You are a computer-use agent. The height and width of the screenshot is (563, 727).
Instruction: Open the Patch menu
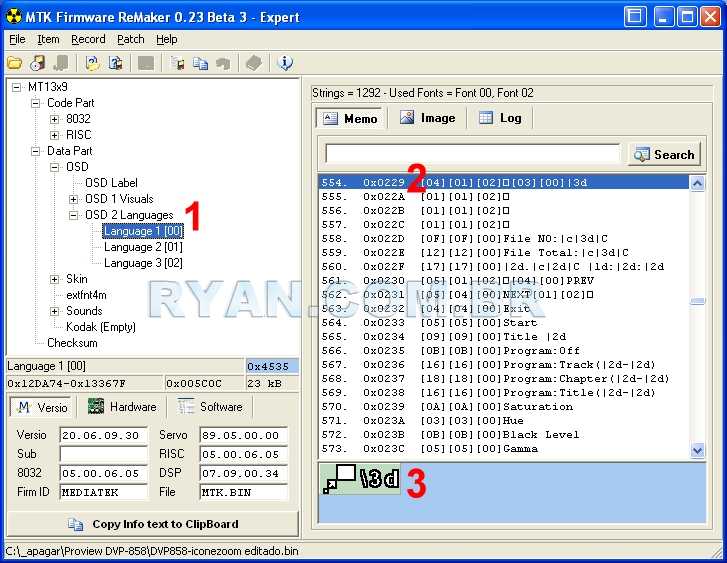[131, 39]
